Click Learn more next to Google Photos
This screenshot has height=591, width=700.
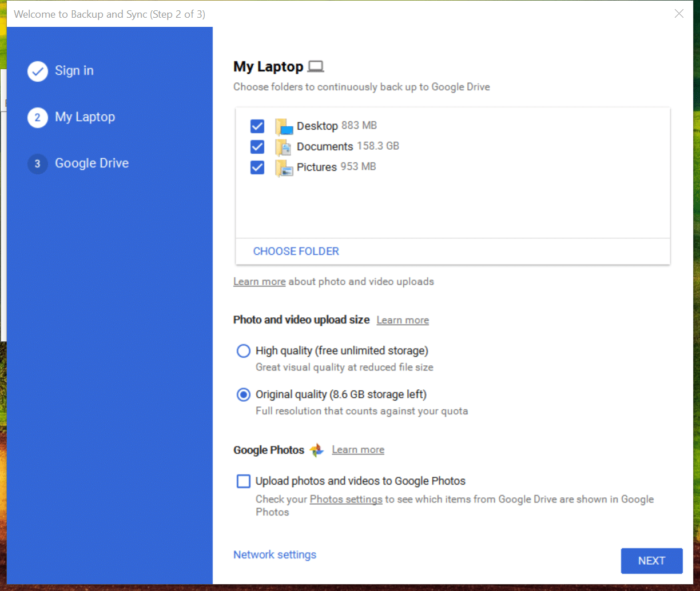pos(358,450)
